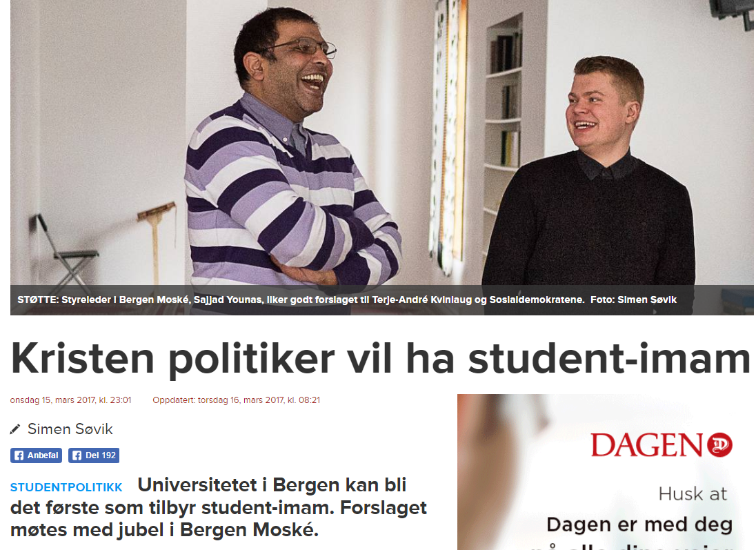The height and width of the screenshot is (550, 756).
Task: Click the Oppdatert torsdag 16. mars timestamp
Action: pos(236,400)
